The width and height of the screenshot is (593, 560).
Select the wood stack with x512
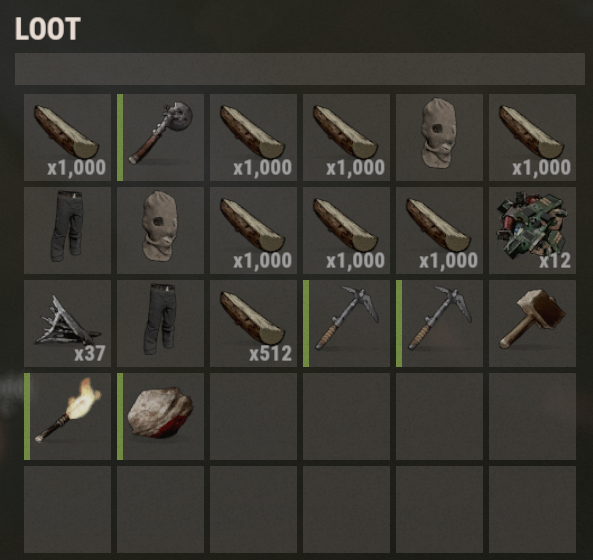pos(253,323)
